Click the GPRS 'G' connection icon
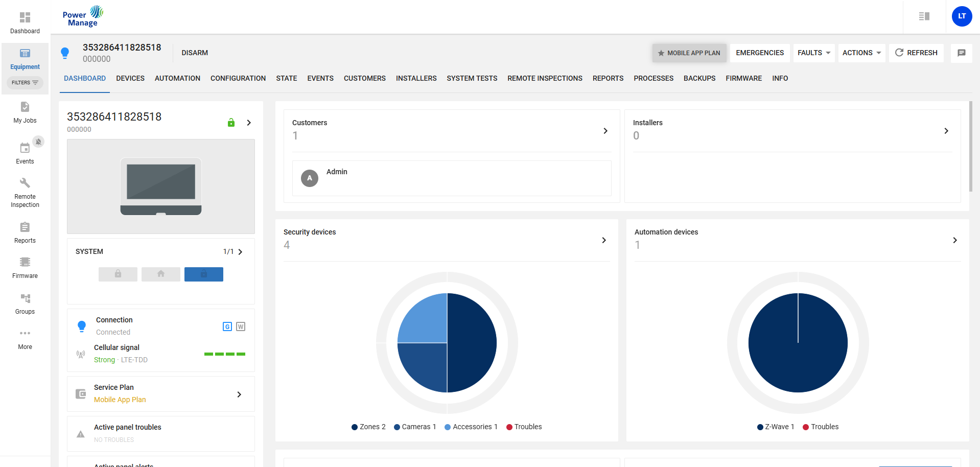The width and height of the screenshot is (980, 467). 227,326
